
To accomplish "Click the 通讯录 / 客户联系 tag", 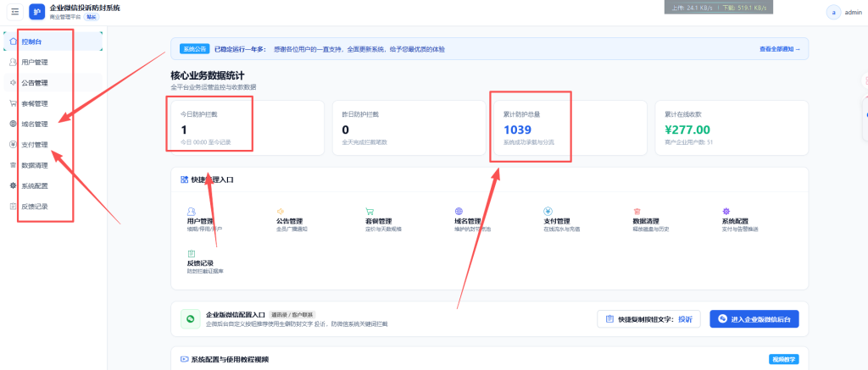I will 292,314.
